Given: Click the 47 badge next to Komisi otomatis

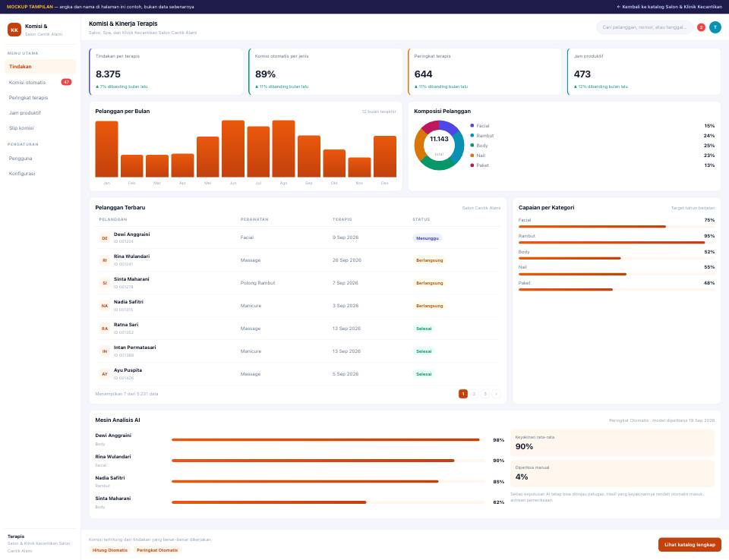Looking at the screenshot, I should (67, 82).
